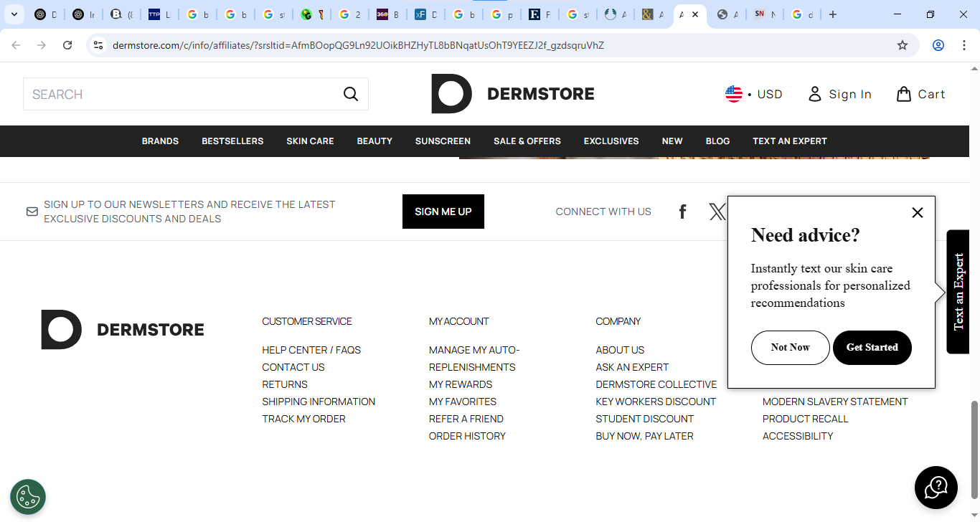Click the page vertical scrollbar thumb
The height and width of the screenshot is (522, 980).
974,450
